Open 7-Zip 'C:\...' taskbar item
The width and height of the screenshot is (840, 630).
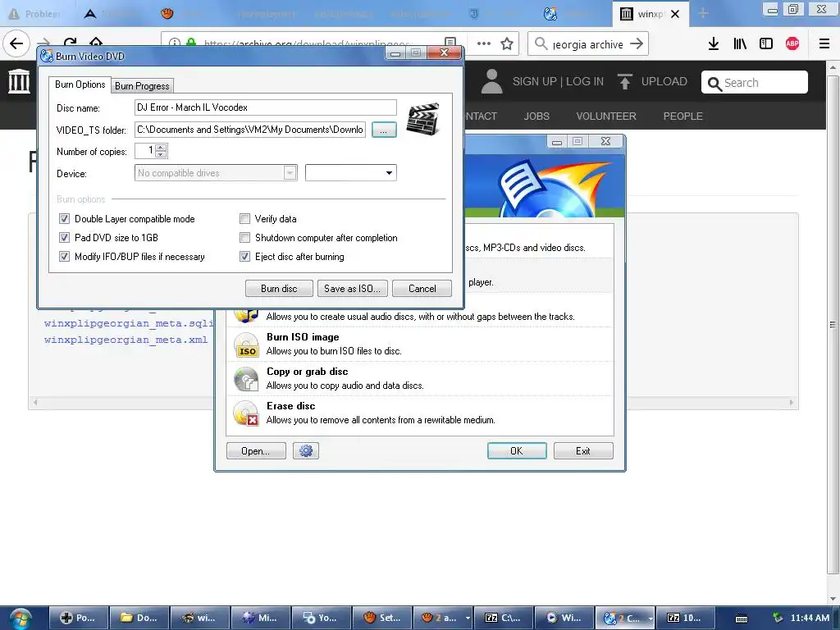[x=503, y=618]
